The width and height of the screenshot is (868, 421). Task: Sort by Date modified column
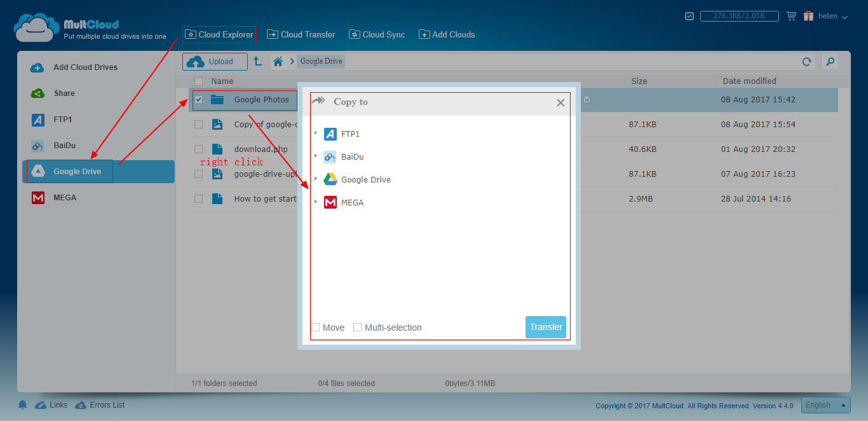click(749, 81)
